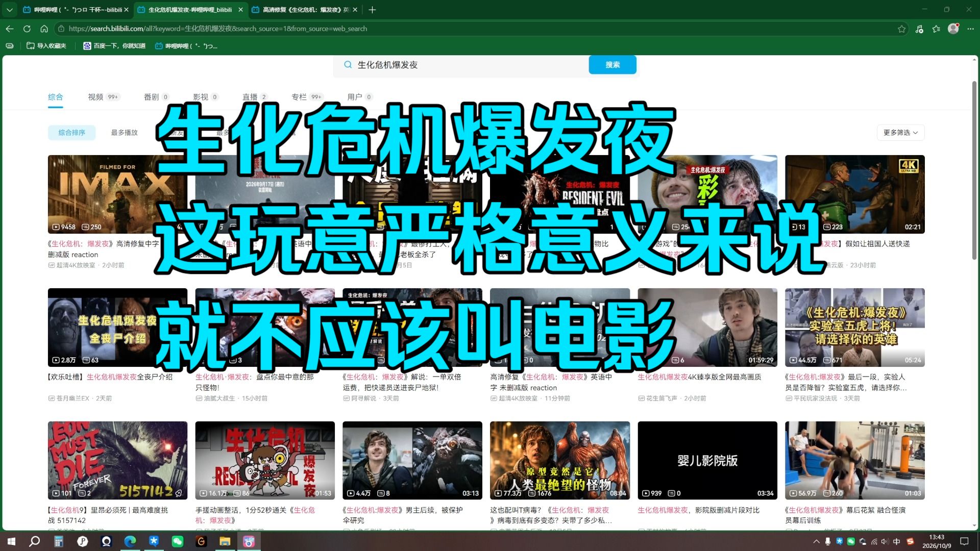Bookmark this page with the star icon

tap(902, 29)
